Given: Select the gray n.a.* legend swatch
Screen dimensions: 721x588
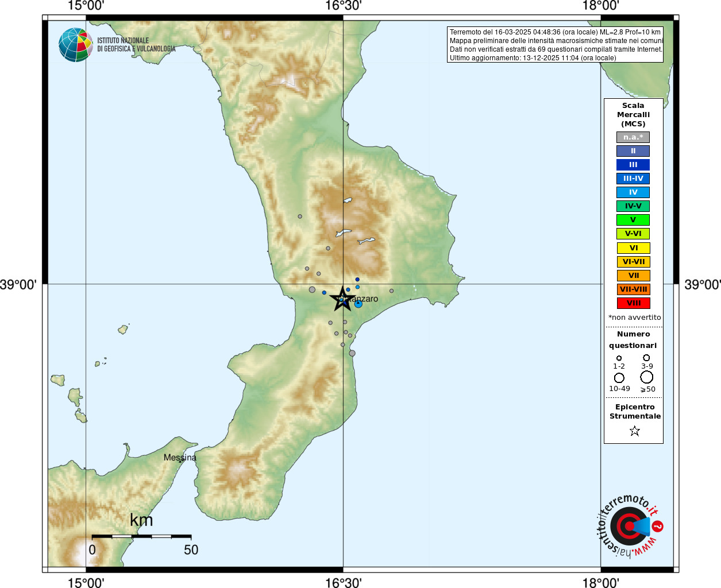Looking at the screenshot, I should [x=633, y=137].
